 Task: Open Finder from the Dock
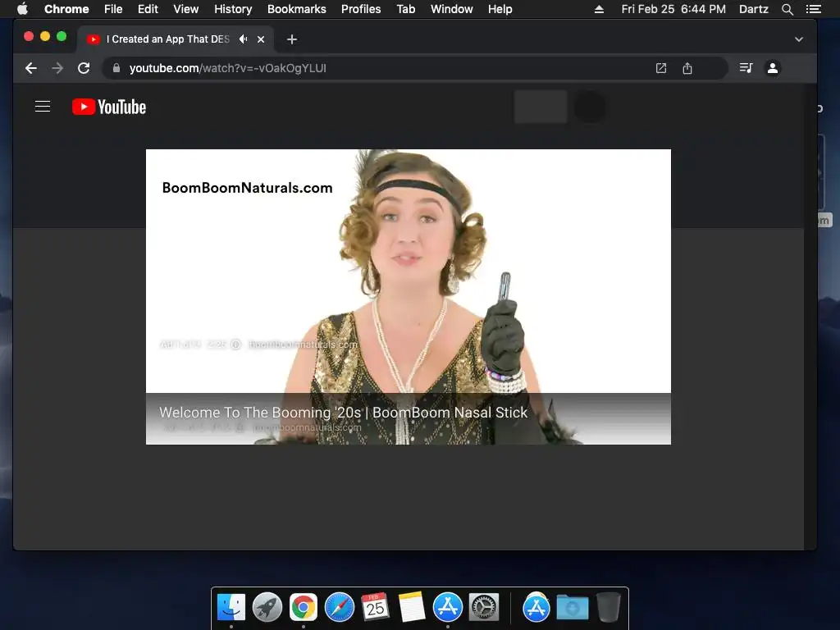231,608
